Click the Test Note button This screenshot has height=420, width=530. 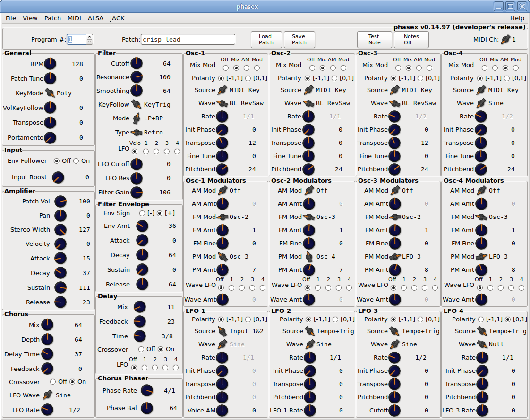375,40
